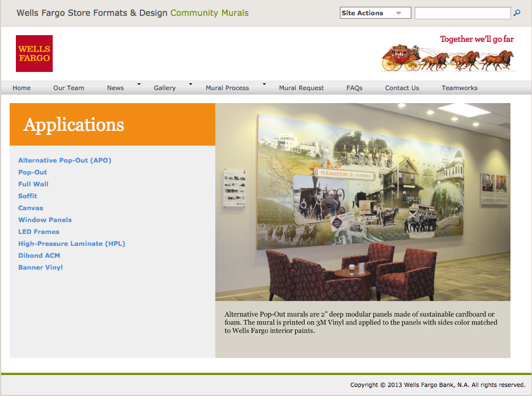Select Alternative Pop-Out (APO) link
The height and width of the screenshot is (396, 532).
[65, 160]
